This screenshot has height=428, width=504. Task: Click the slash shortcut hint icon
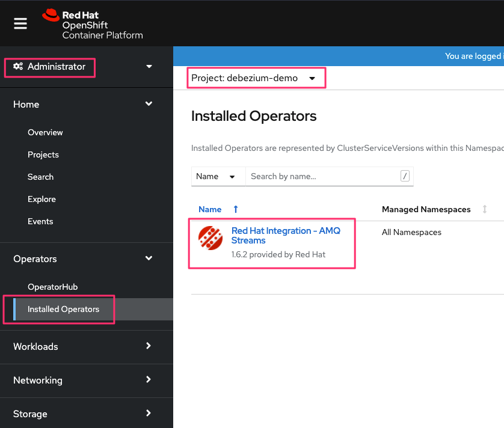[x=405, y=176]
